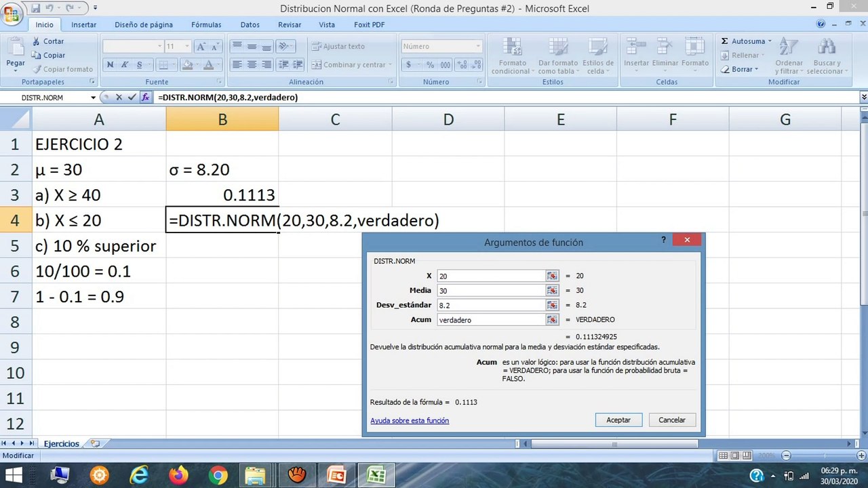
Task: Select column B header
Action: (222, 120)
